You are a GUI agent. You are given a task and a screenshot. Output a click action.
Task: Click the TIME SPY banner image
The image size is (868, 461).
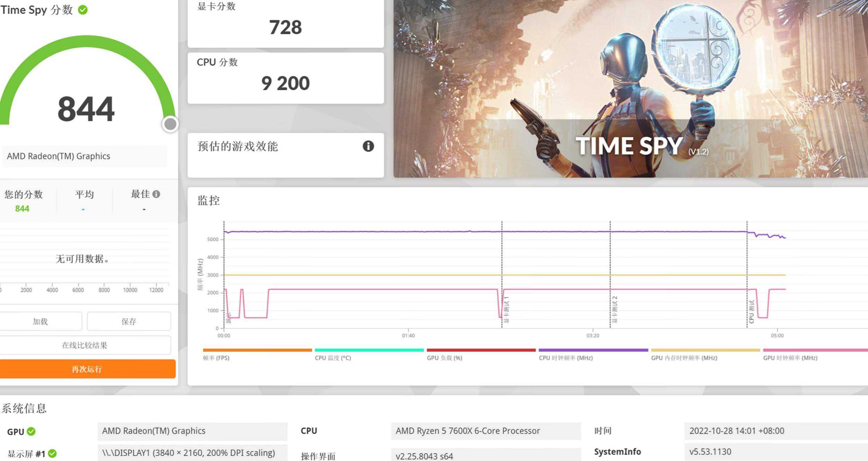click(x=630, y=88)
